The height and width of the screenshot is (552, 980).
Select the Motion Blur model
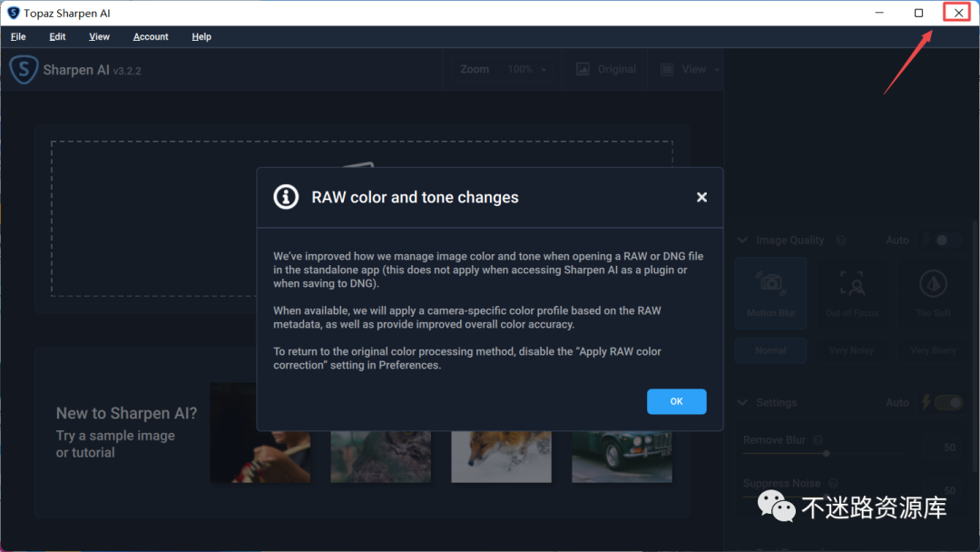[x=770, y=293]
